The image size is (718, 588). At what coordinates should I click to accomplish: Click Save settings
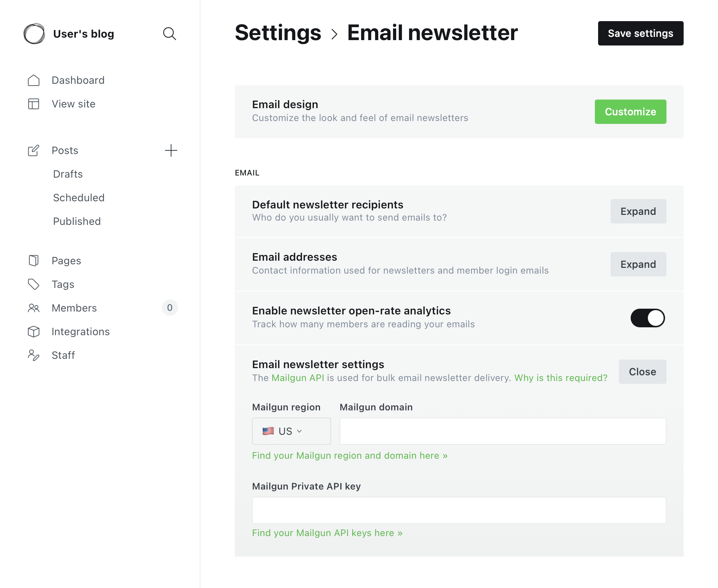[640, 33]
